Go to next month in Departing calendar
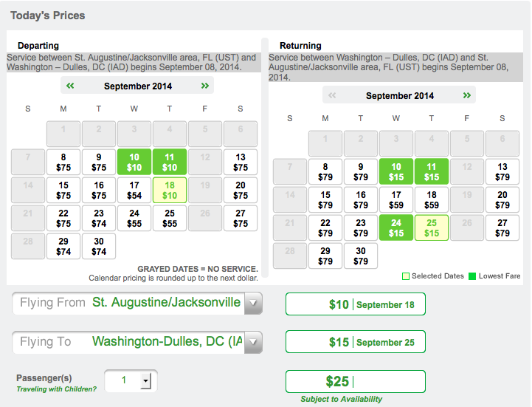 [205, 86]
